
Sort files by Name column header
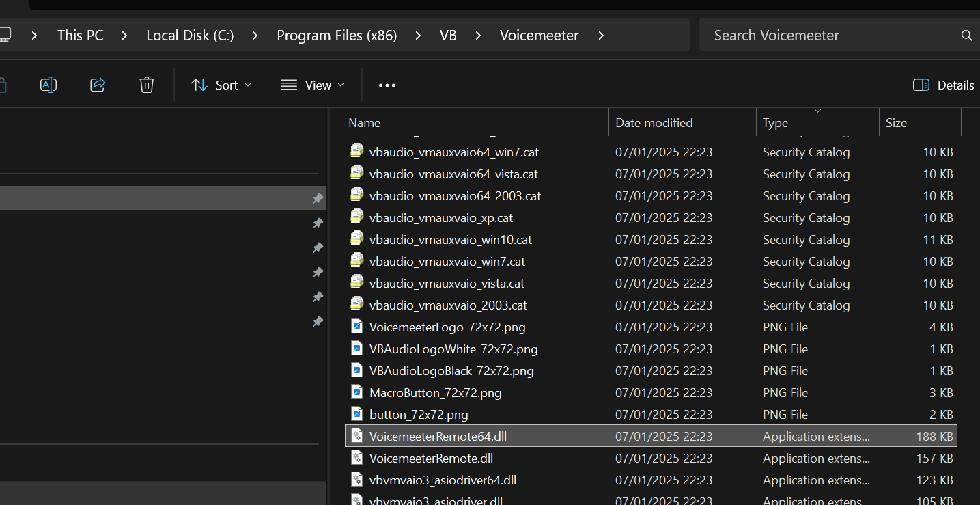(364, 123)
